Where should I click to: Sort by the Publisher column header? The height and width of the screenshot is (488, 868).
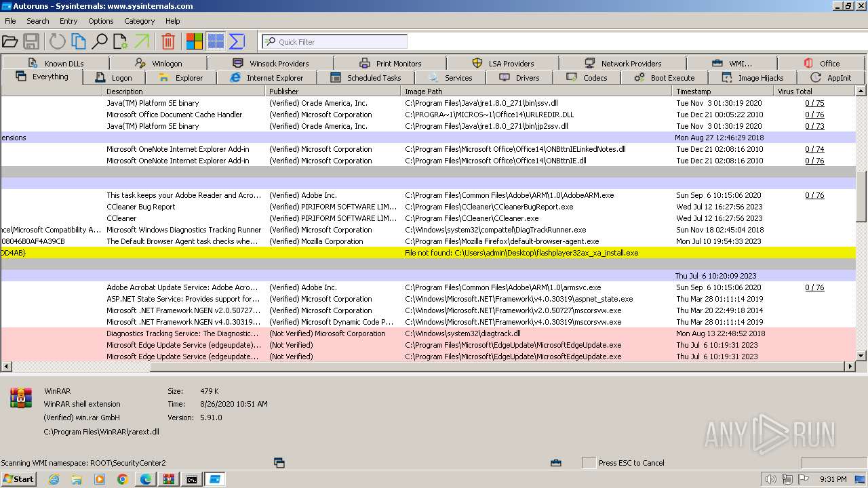click(333, 91)
